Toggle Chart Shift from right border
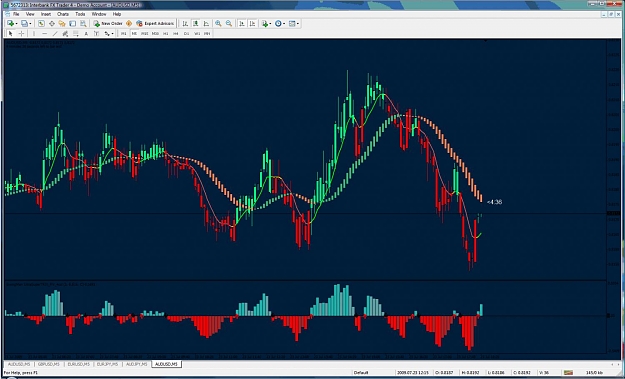Image resolution: width=625 pixels, height=379 pixels. click(x=252, y=24)
